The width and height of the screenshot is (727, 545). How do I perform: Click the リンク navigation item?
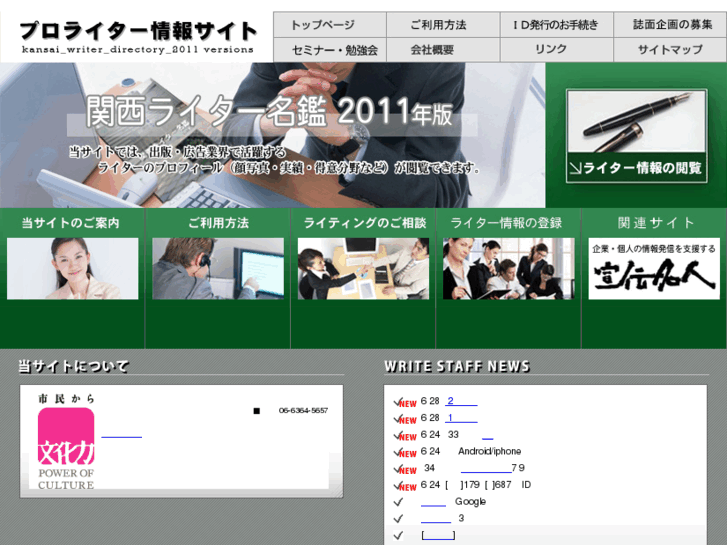coord(556,50)
